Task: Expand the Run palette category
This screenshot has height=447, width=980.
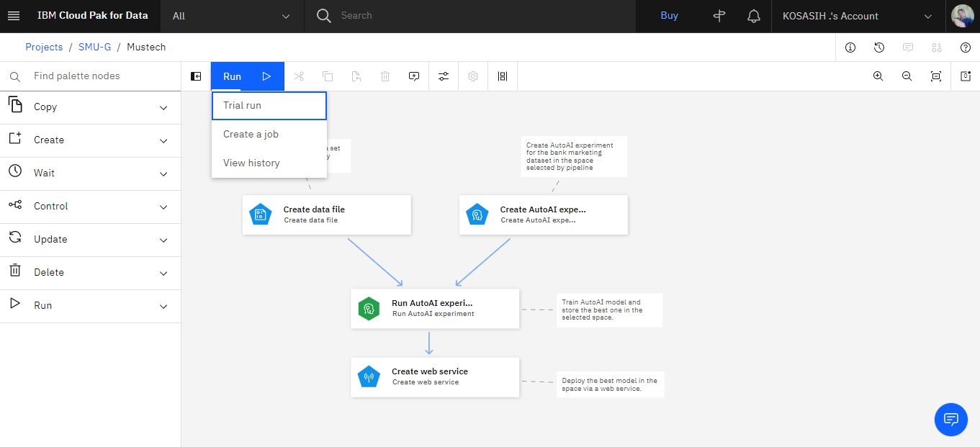Action: 90,306
